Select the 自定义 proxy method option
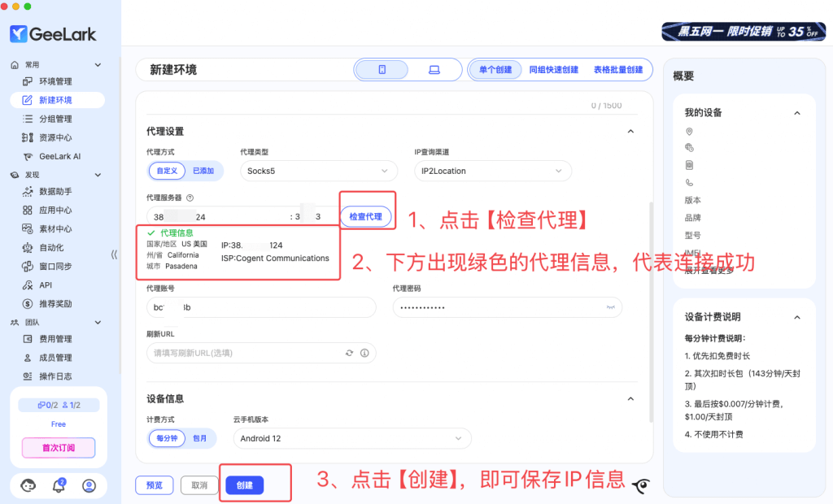 tap(167, 171)
